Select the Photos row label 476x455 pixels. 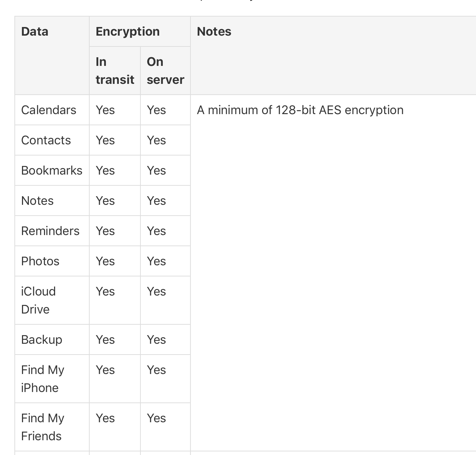point(40,261)
